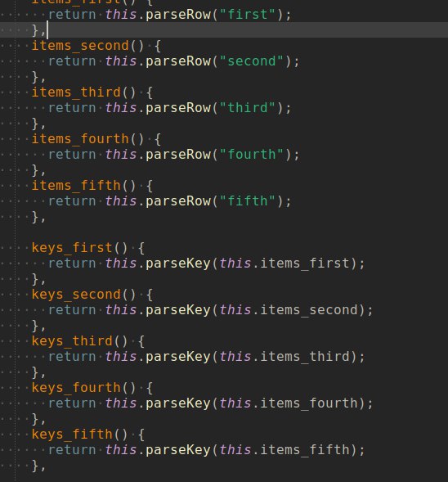Image resolution: width=448 pixels, height=482 pixels.
Task: Click the keys_third method name
Action: pyautogui.click(x=72, y=341)
